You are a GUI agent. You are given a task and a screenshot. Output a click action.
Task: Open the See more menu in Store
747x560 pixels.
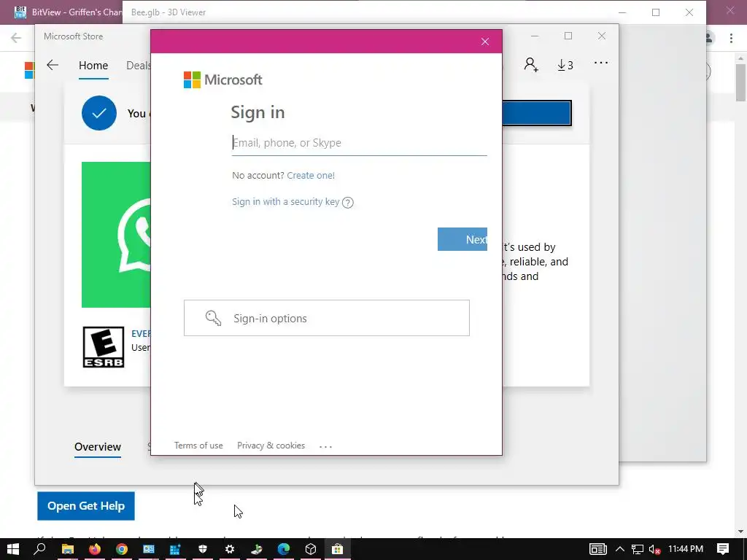coord(601,63)
